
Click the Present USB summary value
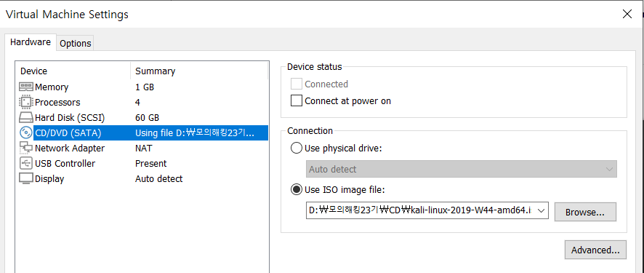(150, 163)
